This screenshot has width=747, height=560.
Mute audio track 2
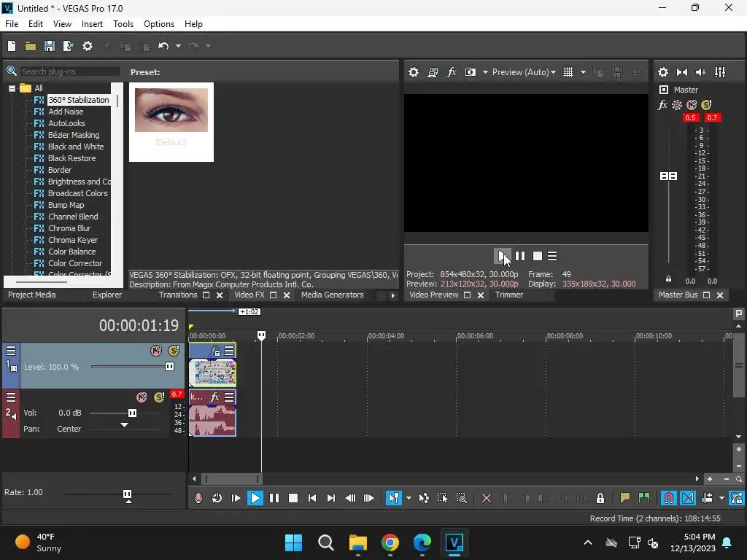[x=142, y=397]
